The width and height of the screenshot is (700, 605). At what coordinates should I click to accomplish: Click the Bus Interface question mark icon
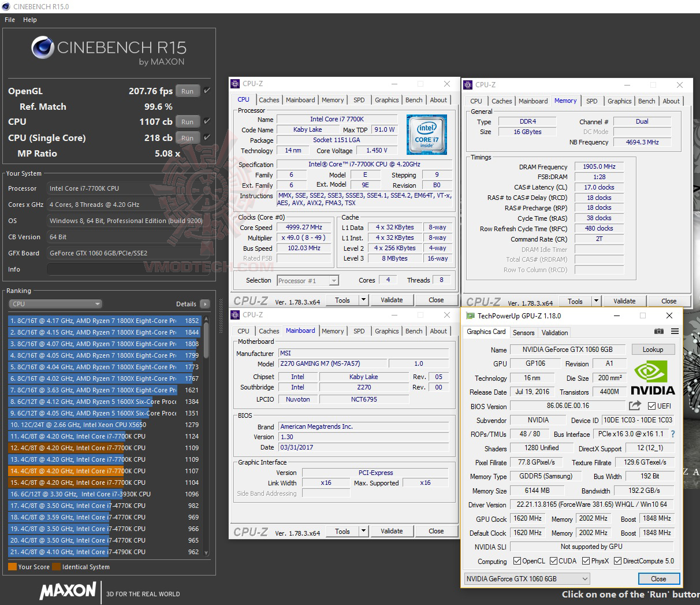tap(673, 434)
